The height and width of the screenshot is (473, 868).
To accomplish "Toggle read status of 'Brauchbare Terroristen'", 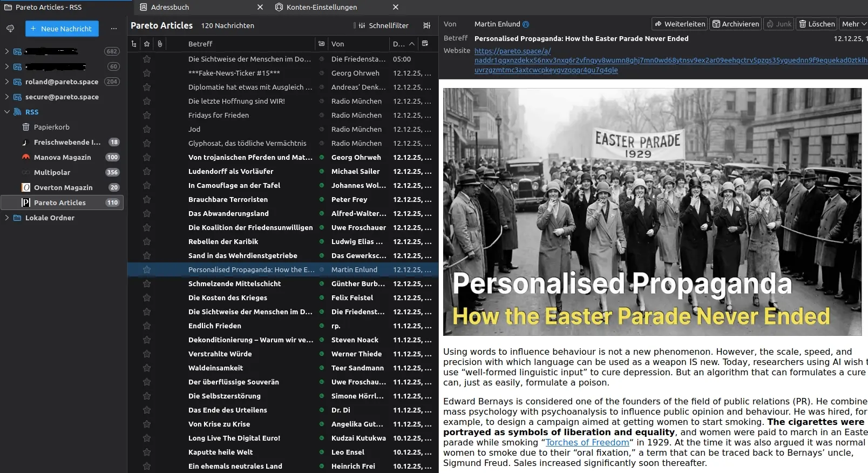I will [x=322, y=199].
